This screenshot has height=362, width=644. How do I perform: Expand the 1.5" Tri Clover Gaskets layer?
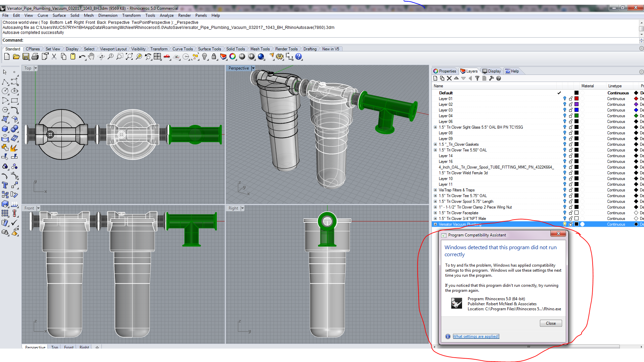click(x=435, y=144)
